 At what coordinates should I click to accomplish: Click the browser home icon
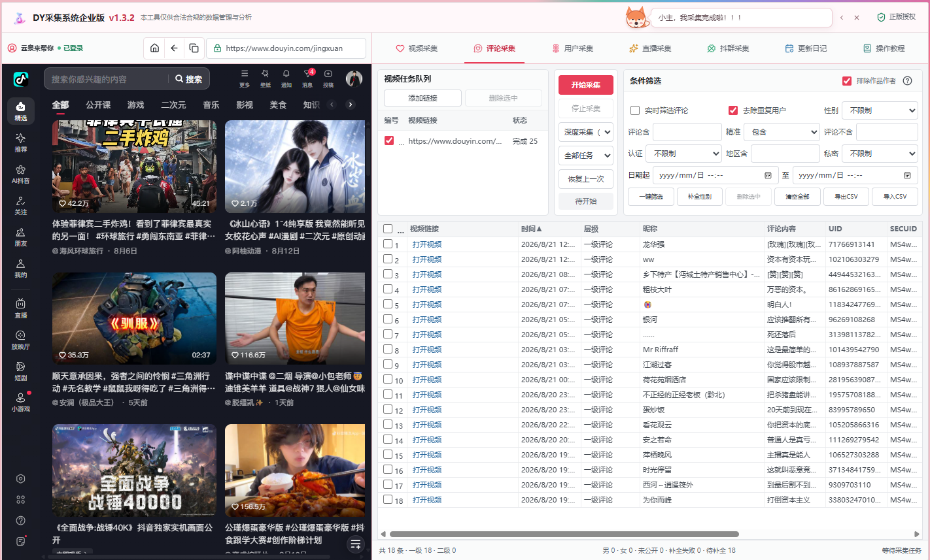(154, 48)
